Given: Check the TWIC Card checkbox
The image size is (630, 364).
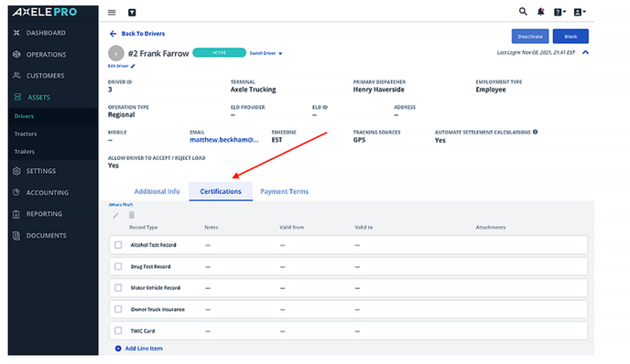Looking at the screenshot, I should point(118,331).
